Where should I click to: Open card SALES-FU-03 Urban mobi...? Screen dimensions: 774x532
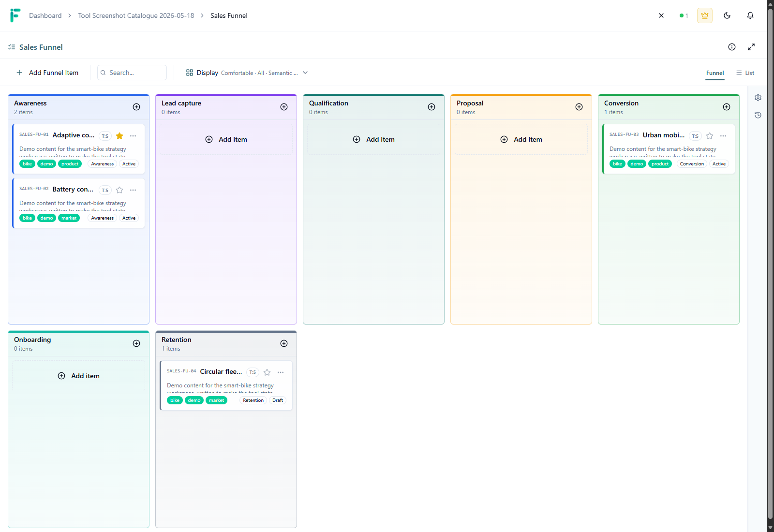(669, 148)
